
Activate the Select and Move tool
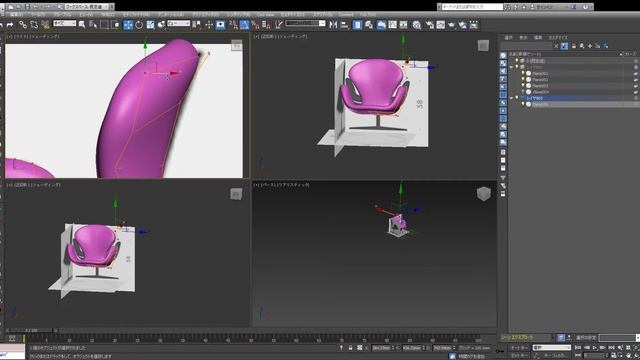pyautogui.click(x=128, y=25)
